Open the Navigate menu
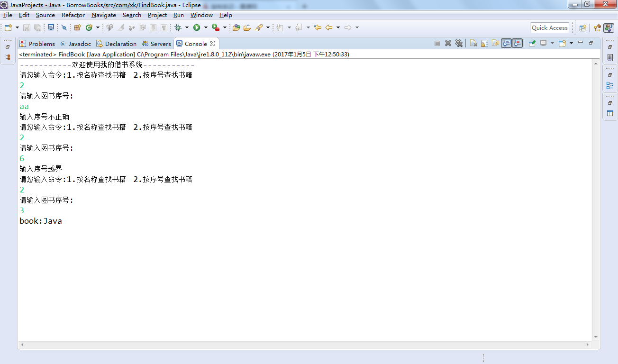This screenshot has height=364, width=618. pyautogui.click(x=104, y=15)
